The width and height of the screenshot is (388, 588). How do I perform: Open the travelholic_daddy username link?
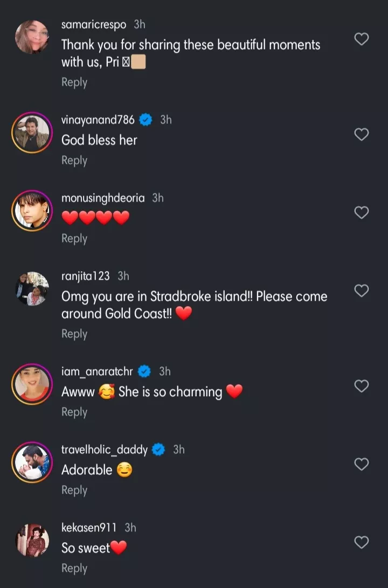tap(105, 449)
